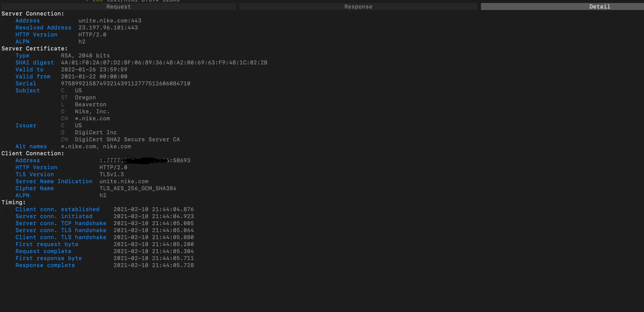Select the Detail tab
This screenshot has width=644, height=312.
[599, 7]
